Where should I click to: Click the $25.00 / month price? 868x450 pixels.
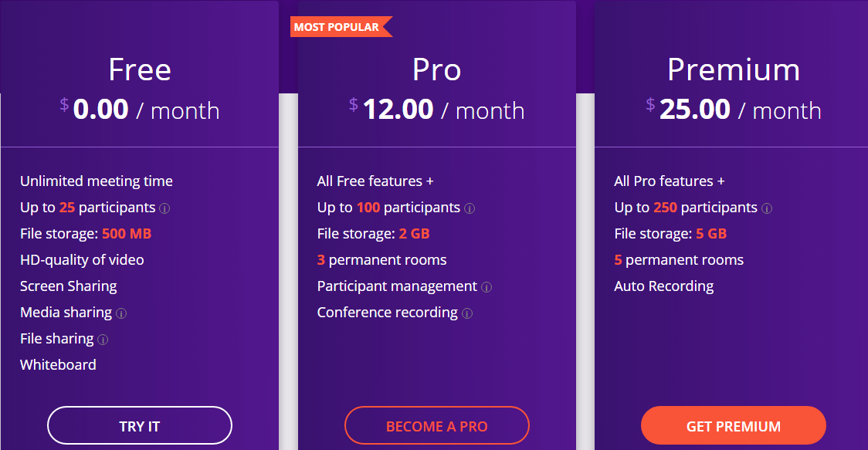coord(734,110)
